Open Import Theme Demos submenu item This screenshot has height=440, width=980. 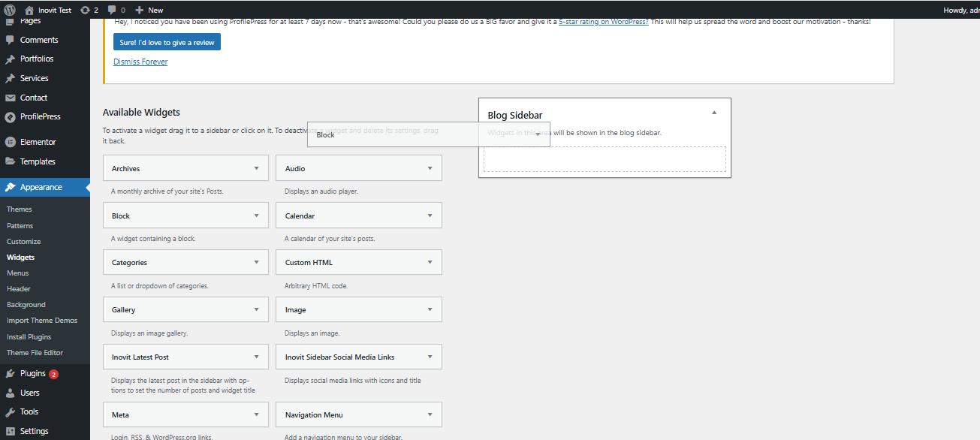(42, 321)
